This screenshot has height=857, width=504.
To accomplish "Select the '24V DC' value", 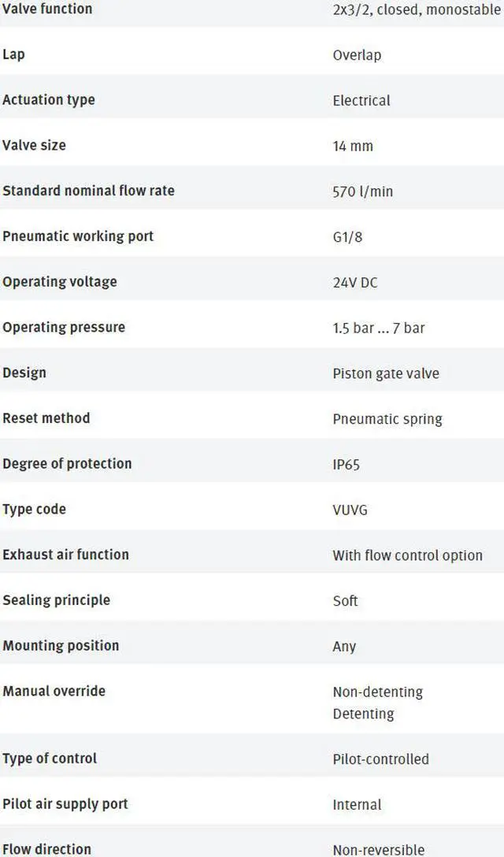I will [355, 282].
